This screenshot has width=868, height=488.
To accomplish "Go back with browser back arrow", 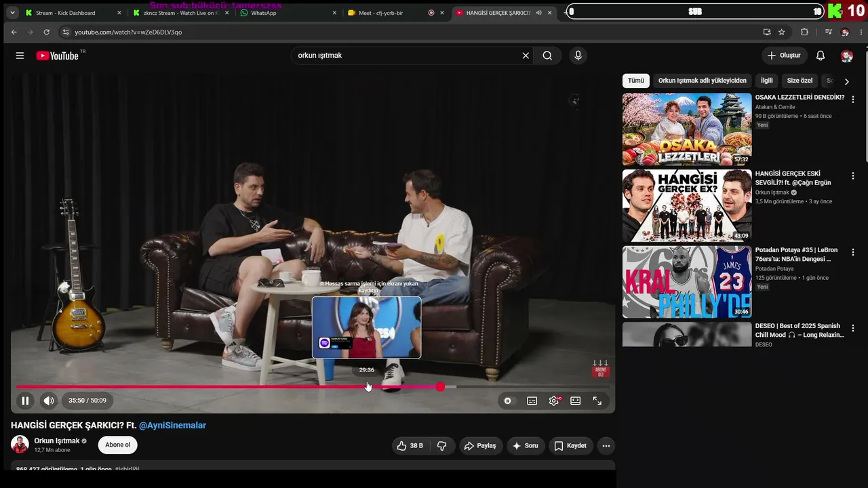I will tap(14, 32).
